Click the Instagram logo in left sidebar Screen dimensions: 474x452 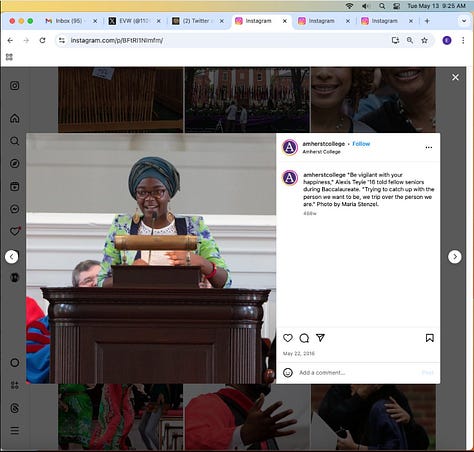click(x=14, y=86)
